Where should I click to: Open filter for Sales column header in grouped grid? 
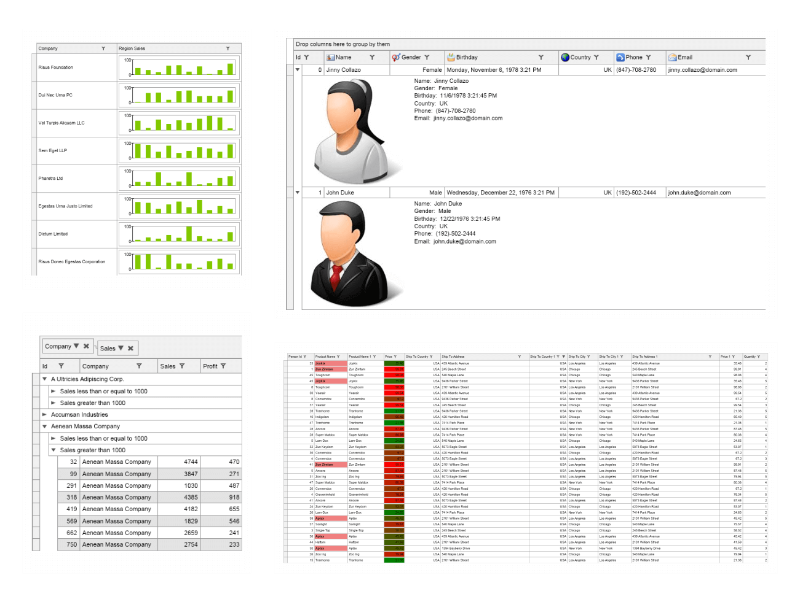tap(182, 366)
